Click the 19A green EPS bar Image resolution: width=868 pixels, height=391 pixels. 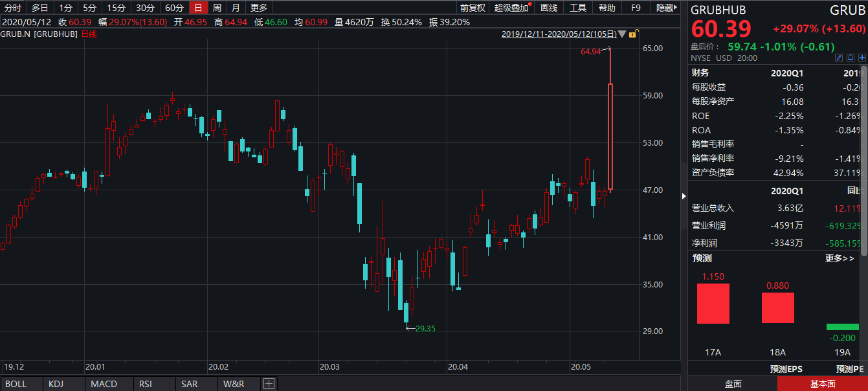842,327
